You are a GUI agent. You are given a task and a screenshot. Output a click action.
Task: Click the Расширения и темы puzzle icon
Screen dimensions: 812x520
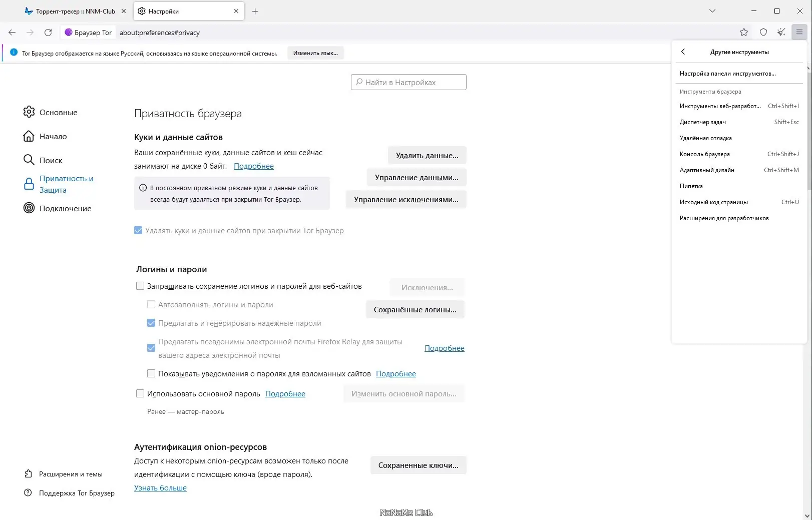coord(29,474)
